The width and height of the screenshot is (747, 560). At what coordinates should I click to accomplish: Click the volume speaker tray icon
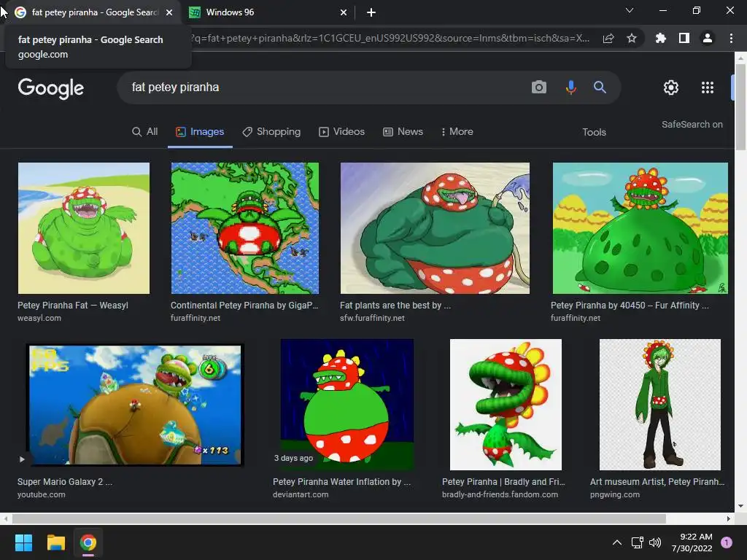point(655,542)
